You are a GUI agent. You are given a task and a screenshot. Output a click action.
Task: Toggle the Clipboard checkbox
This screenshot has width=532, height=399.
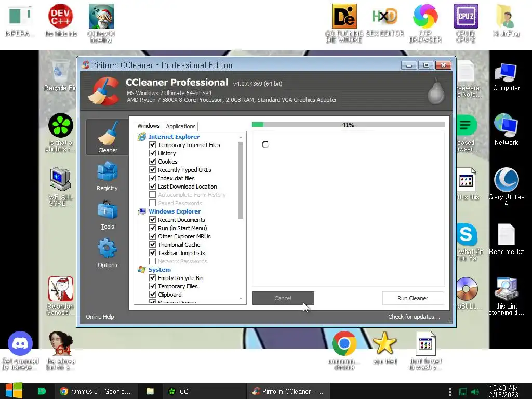pos(153,295)
